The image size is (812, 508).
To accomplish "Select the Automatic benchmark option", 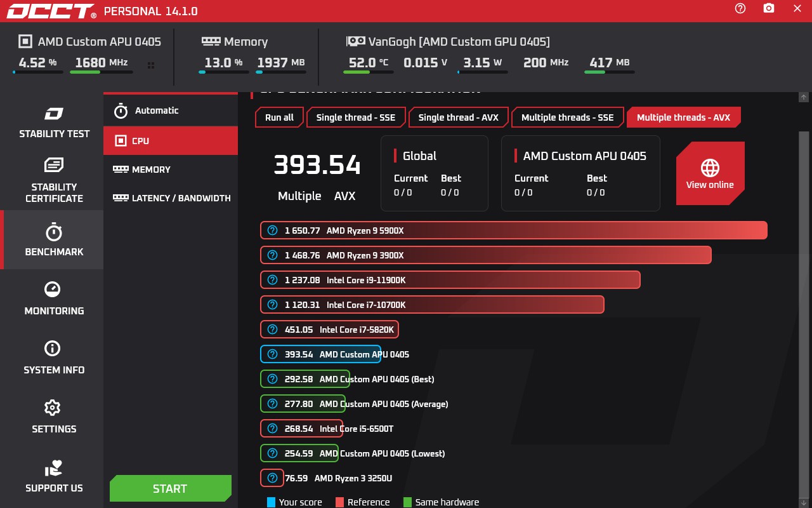I will pyautogui.click(x=171, y=110).
